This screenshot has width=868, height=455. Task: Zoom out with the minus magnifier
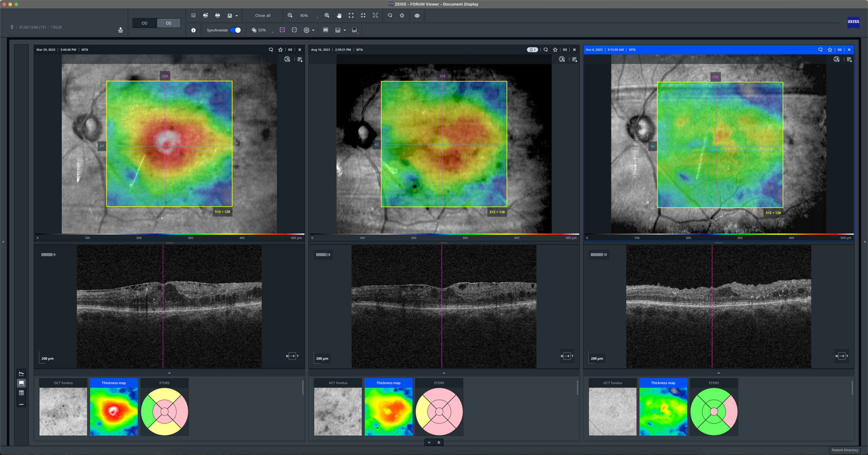(x=290, y=16)
